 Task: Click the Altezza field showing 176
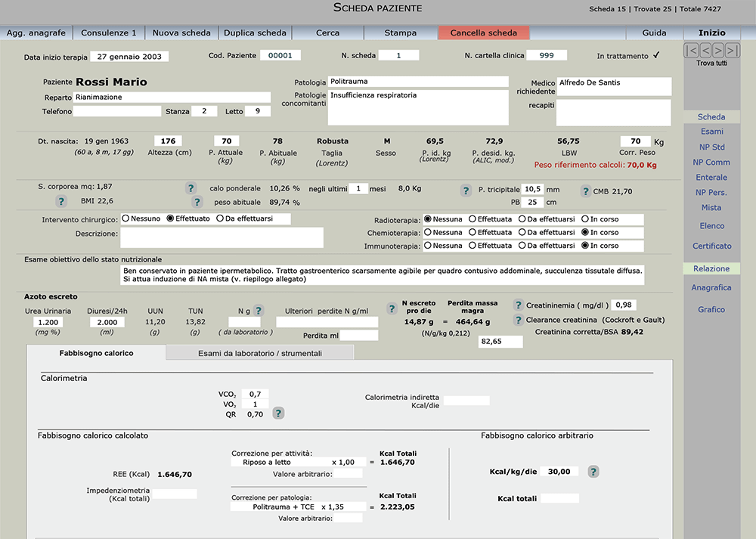(168, 141)
